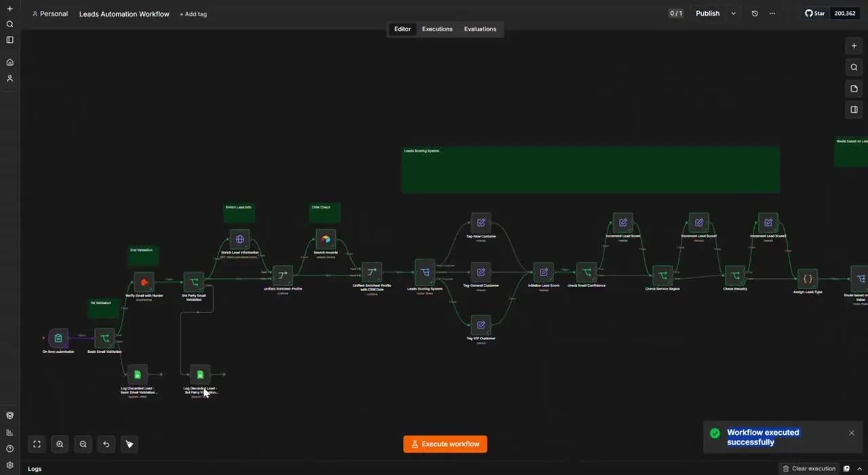
Task: Fit the workflow to view
Action: point(37,444)
